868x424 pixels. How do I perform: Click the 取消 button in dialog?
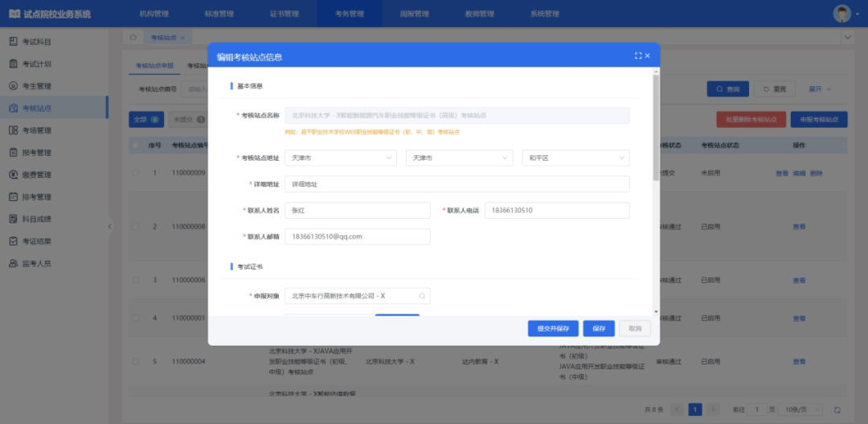pos(635,328)
